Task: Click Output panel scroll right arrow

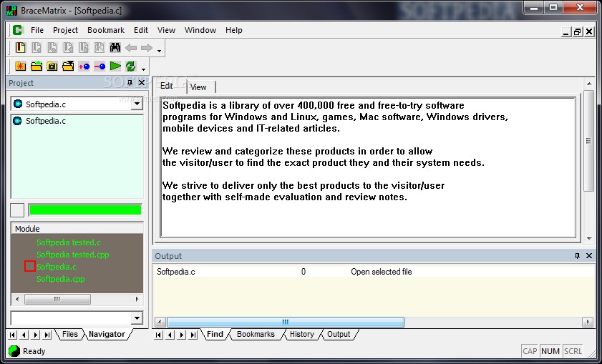Action: click(x=588, y=322)
